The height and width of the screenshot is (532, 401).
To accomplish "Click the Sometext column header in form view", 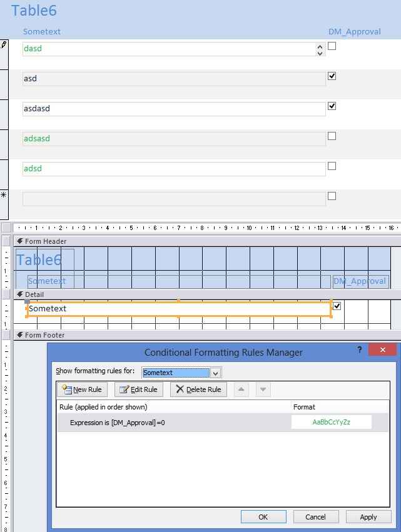I will [42, 31].
